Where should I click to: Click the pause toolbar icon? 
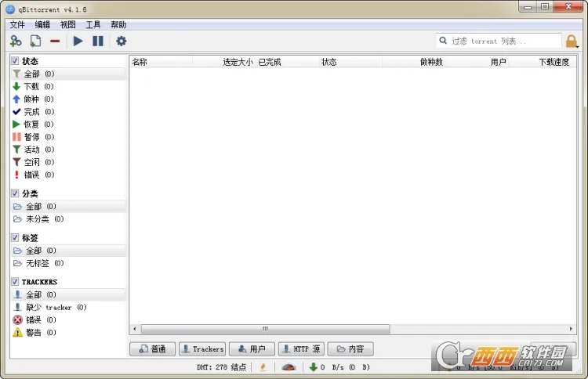pyautogui.click(x=98, y=41)
